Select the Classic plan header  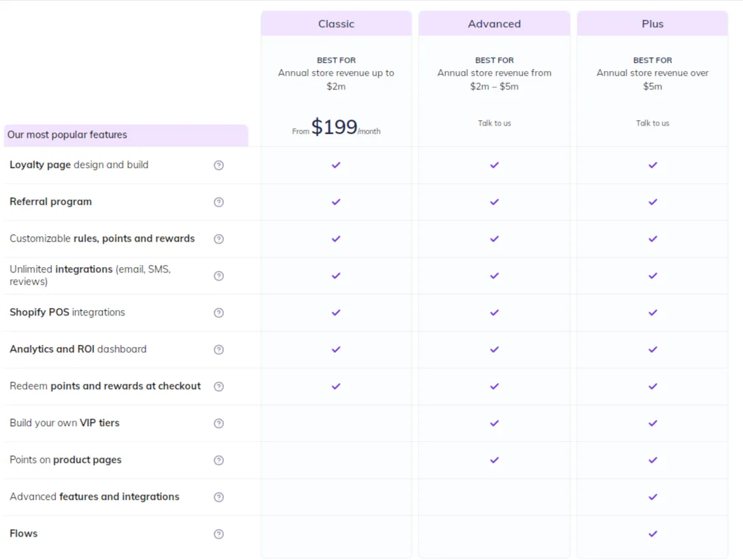coord(336,24)
